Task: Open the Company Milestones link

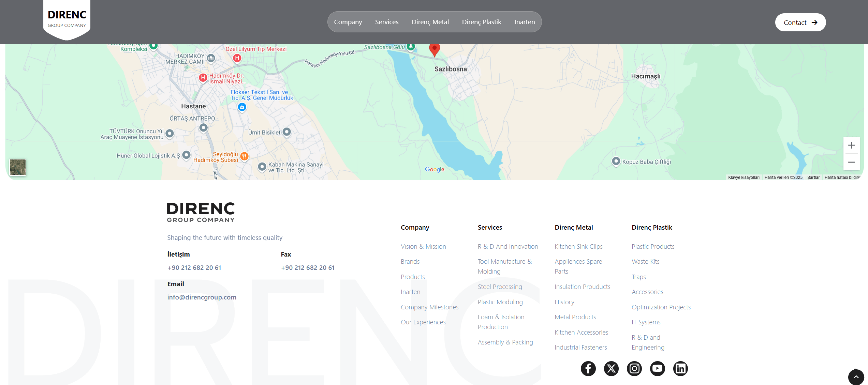Action: (x=429, y=307)
